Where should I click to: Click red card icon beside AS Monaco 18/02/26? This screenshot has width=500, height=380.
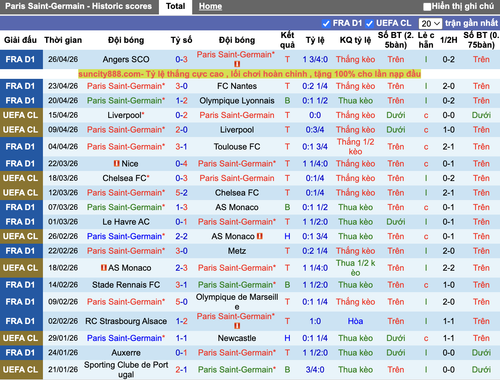(104, 268)
